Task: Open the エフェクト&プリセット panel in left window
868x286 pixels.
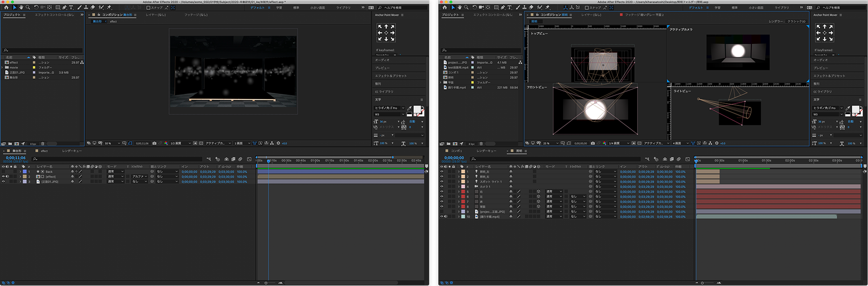Action: (391, 76)
